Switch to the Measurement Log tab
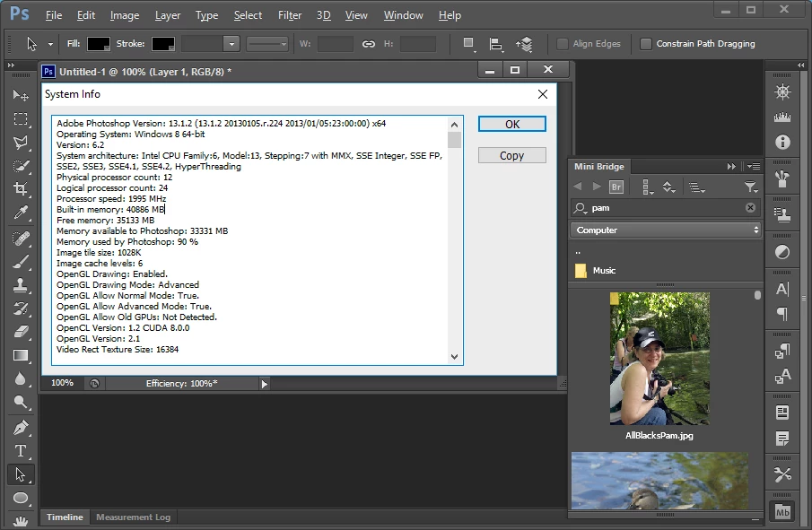 (x=133, y=517)
